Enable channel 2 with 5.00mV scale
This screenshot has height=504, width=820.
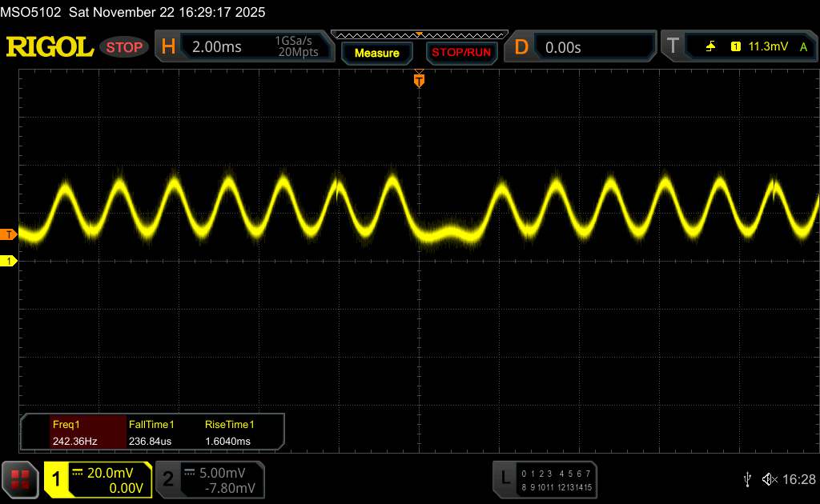[x=209, y=479]
